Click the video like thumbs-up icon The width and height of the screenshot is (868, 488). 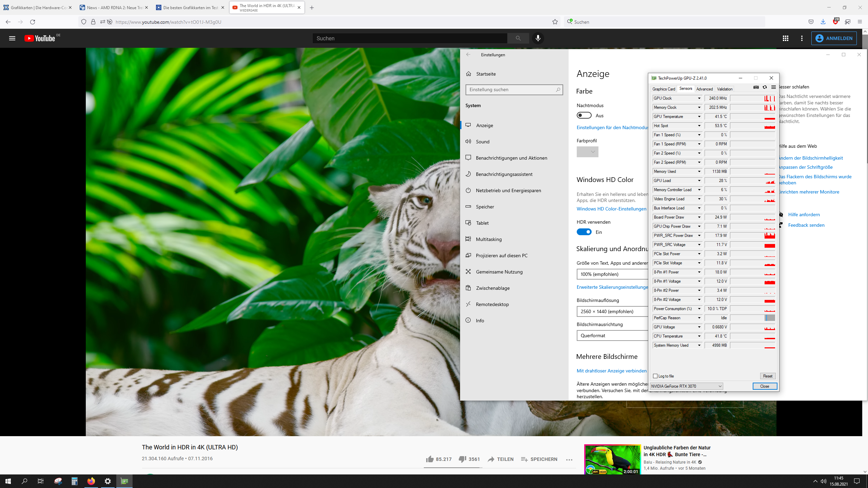coord(430,459)
